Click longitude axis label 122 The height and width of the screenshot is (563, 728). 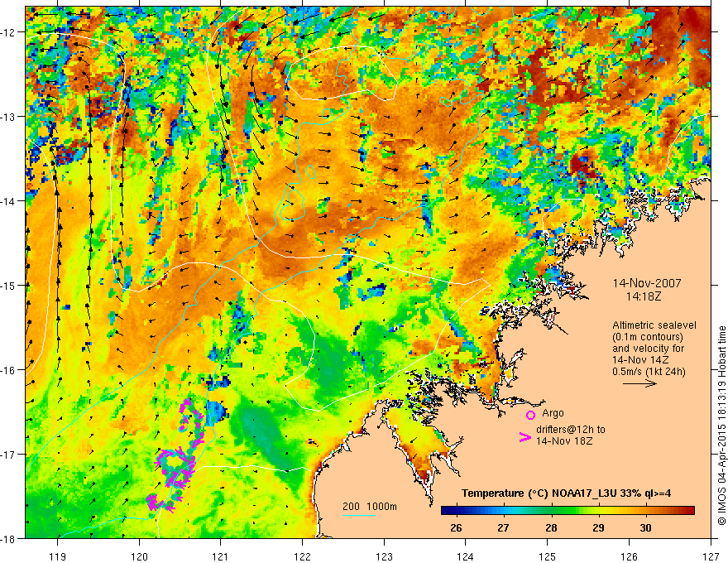(x=302, y=556)
